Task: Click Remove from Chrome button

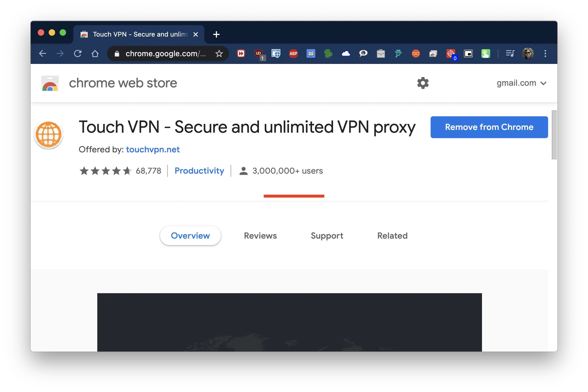Action: (x=489, y=127)
